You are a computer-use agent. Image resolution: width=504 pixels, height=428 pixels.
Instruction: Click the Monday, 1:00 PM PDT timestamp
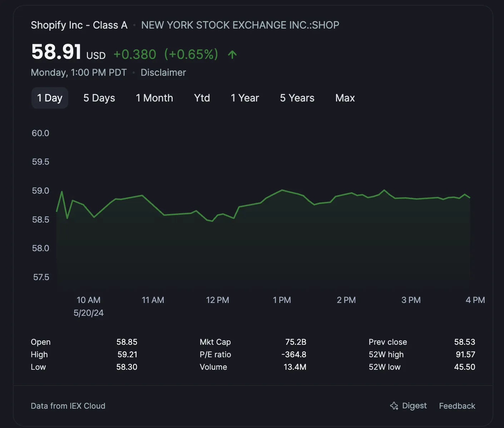click(79, 73)
